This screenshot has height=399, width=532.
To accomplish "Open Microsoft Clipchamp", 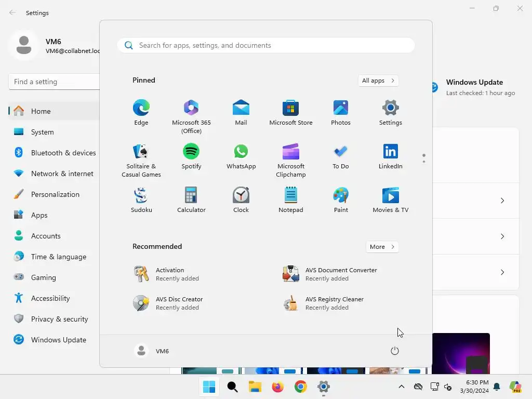I will click(x=291, y=160).
